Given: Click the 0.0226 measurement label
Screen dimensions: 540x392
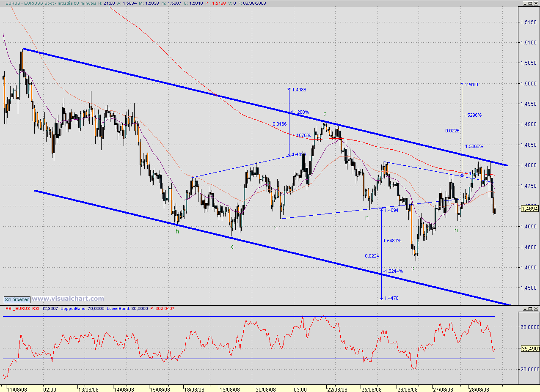Looking at the screenshot, I should tap(452, 131).
